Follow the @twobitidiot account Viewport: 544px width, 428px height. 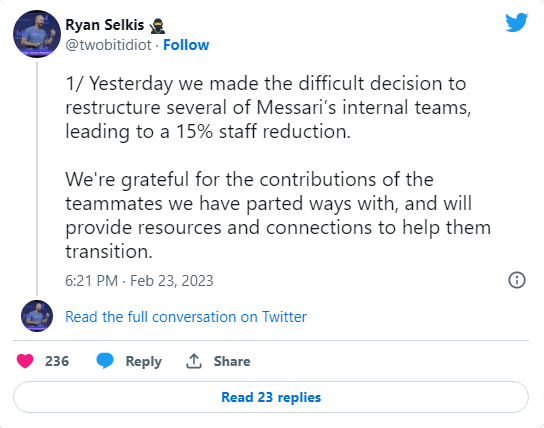[x=186, y=45]
